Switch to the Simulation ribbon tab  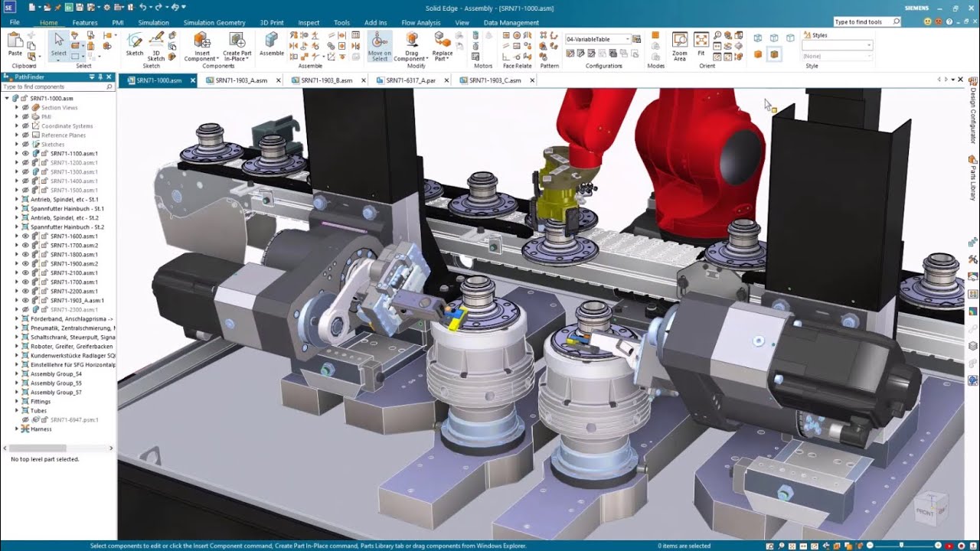[x=153, y=23]
